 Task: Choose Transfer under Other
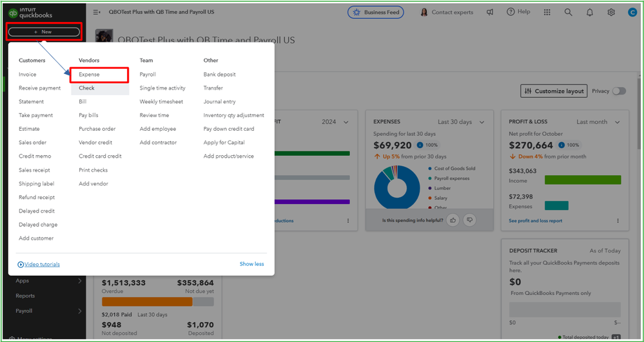click(x=213, y=88)
